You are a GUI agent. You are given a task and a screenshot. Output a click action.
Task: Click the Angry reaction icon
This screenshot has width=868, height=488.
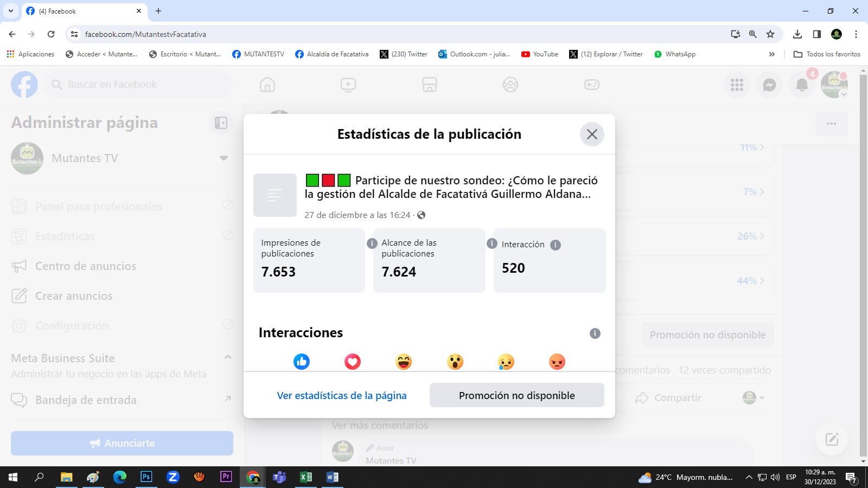[557, 362]
